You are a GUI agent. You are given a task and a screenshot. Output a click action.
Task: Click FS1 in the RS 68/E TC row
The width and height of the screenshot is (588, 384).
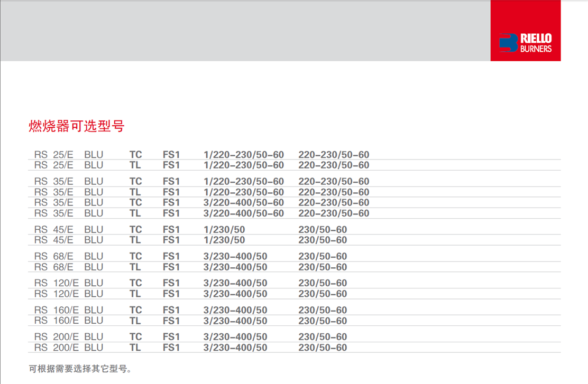[x=171, y=256]
